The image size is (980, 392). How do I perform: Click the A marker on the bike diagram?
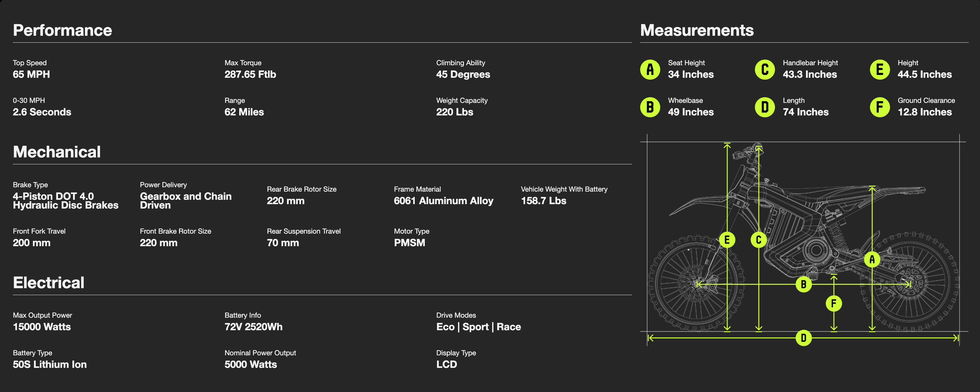(872, 260)
